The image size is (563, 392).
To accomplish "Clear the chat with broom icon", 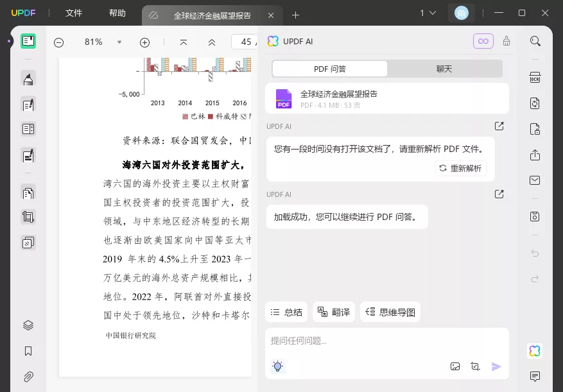I will 507,41.
